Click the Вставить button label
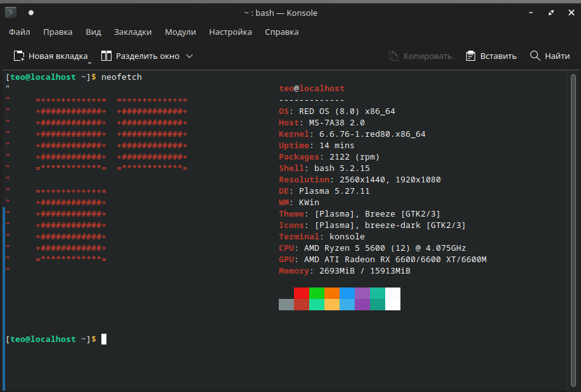This screenshot has height=392, width=581. (499, 56)
